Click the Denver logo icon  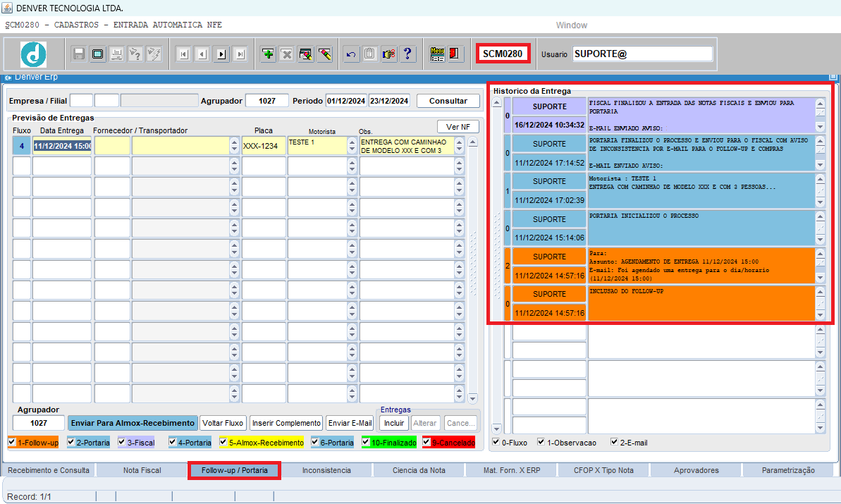pyautogui.click(x=33, y=54)
